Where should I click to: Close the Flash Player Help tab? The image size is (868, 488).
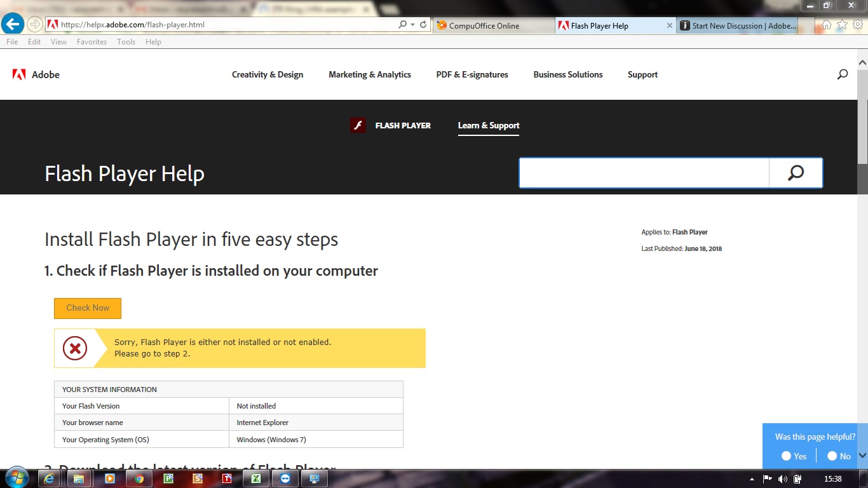669,26
